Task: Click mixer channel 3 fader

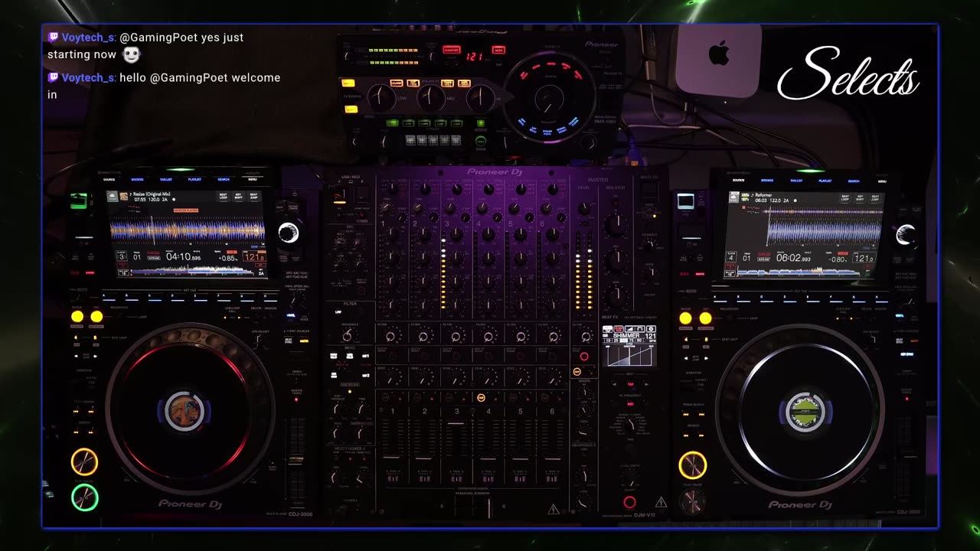Action: (x=456, y=423)
